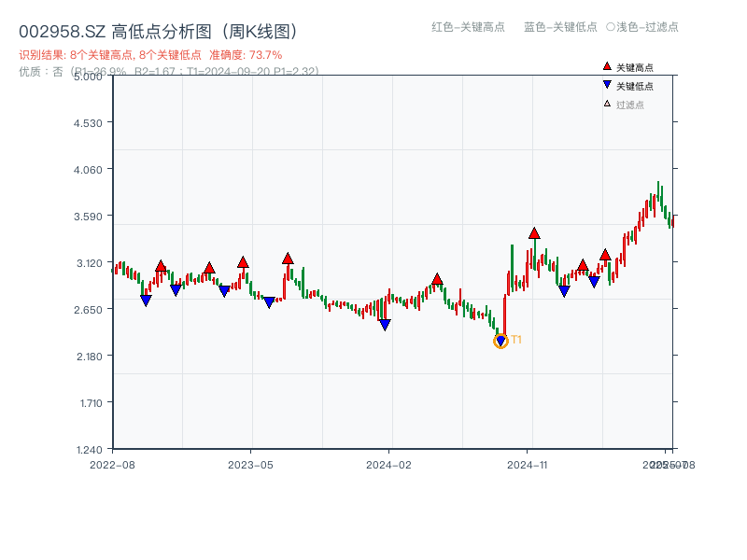The height and width of the screenshot is (560, 747).
Task: Click the blue key-low triangle near 2024-02
Action: coord(385,325)
